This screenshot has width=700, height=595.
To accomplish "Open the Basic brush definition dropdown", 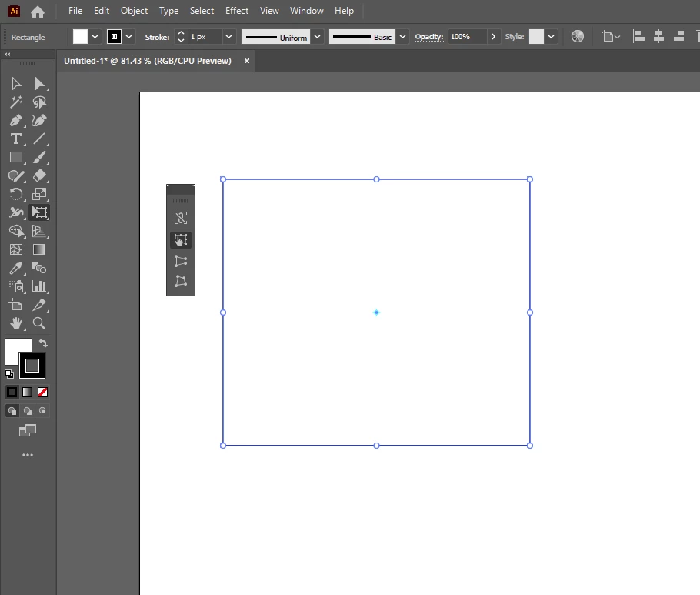I will tap(402, 37).
